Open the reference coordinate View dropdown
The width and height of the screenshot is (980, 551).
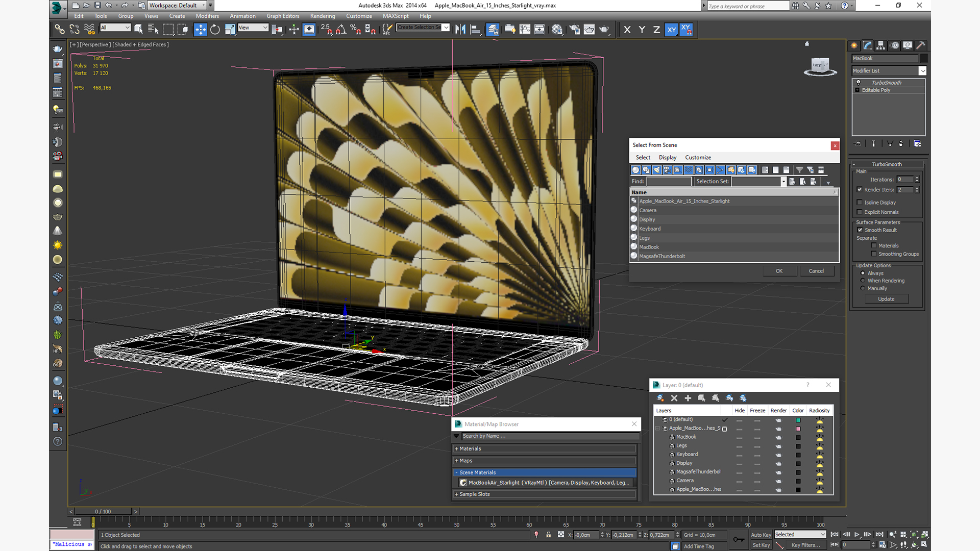[253, 28]
